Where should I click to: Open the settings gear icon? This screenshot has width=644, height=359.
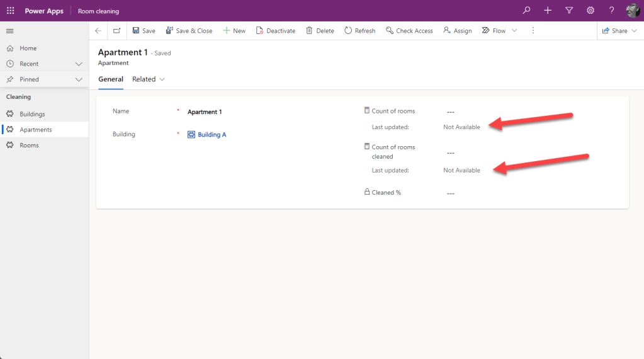coord(590,11)
